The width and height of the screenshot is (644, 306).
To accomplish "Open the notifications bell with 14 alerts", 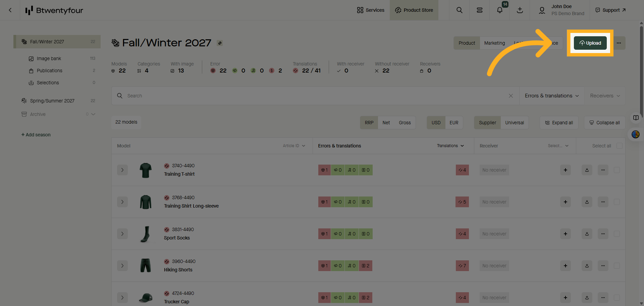I will click(x=499, y=10).
